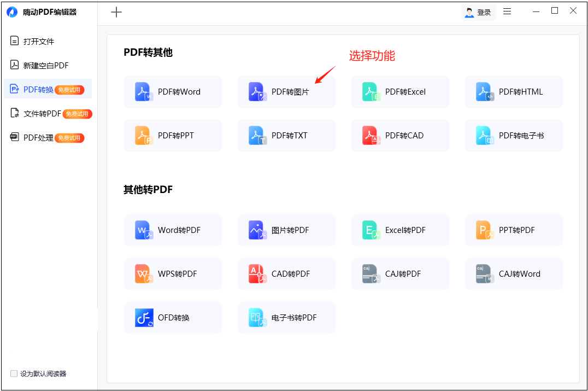Open the PDF转Excel tool icon

(x=371, y=92)
